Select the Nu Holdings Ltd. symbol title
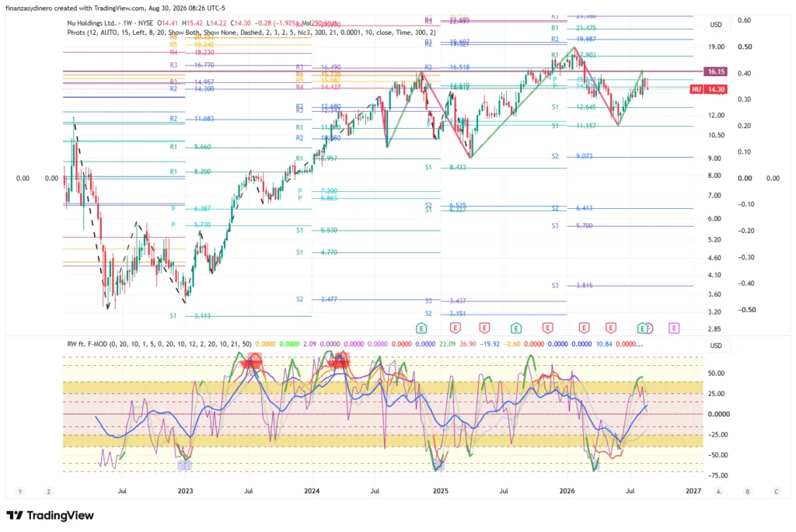Viewport: 796px width, 532px height. (x=91, y=23)
